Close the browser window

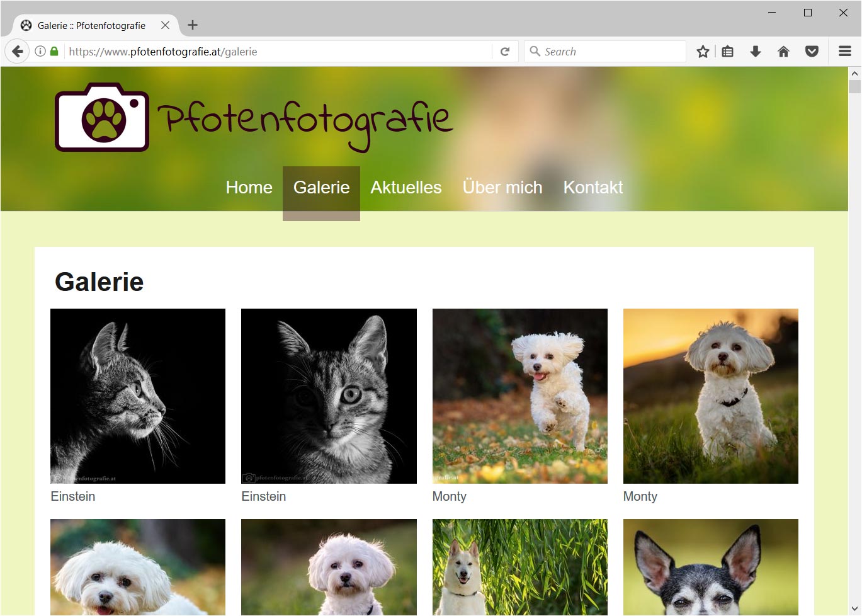(843, 13)
